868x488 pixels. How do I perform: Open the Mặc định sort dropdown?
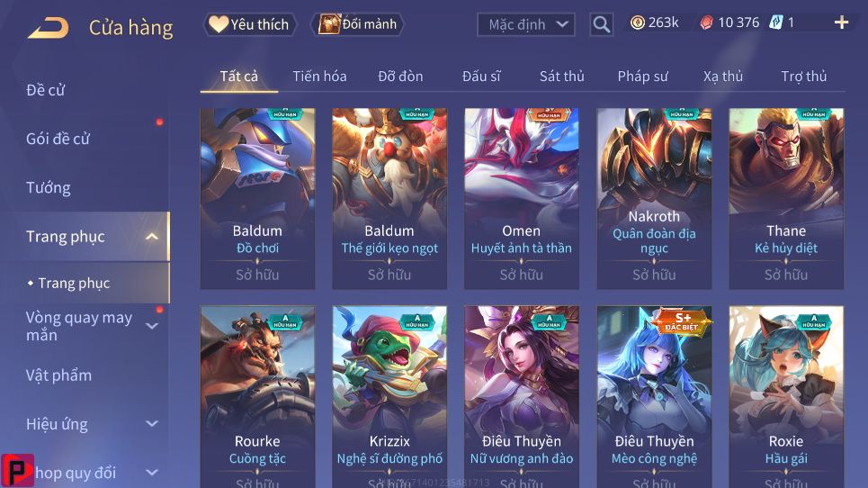(x=526, y=24)
